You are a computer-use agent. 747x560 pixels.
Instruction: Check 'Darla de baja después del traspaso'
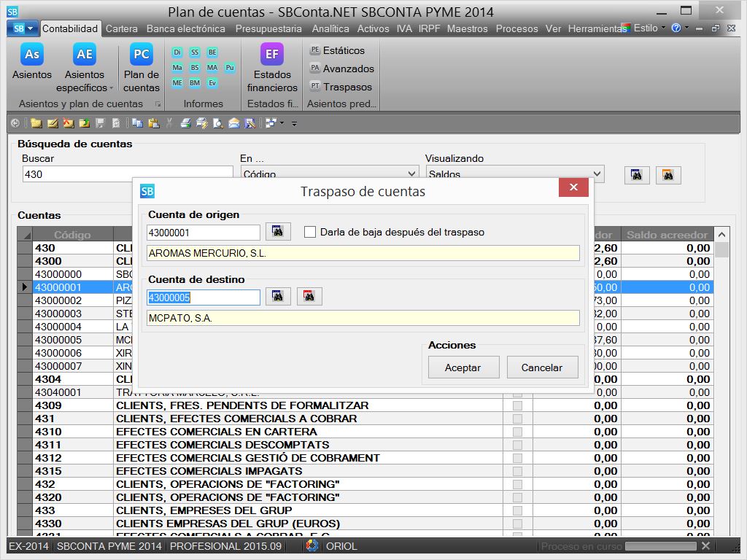coord(310,232)
